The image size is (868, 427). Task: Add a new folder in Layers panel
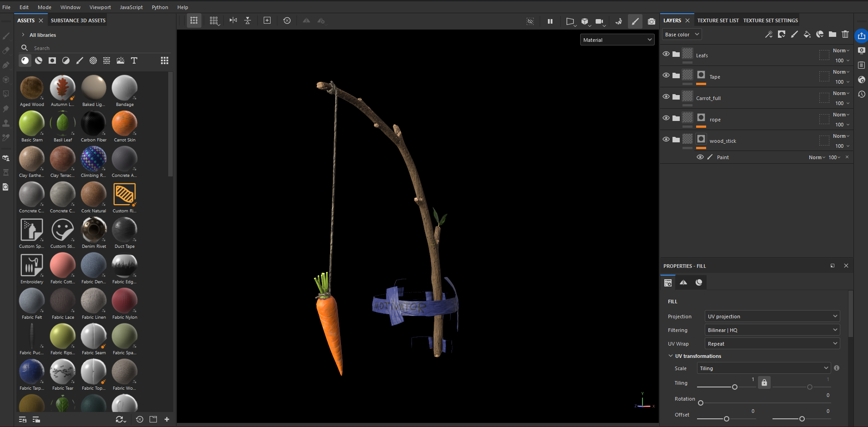coord(833,35)
